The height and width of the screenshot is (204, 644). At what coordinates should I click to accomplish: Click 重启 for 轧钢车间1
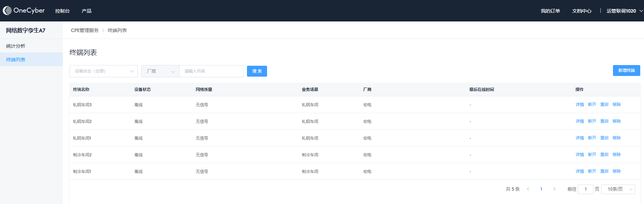click(604, 138)
